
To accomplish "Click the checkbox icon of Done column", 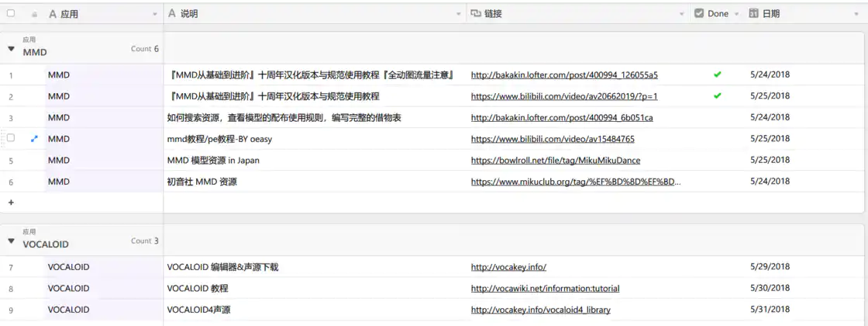I will (x=699, y=14).
